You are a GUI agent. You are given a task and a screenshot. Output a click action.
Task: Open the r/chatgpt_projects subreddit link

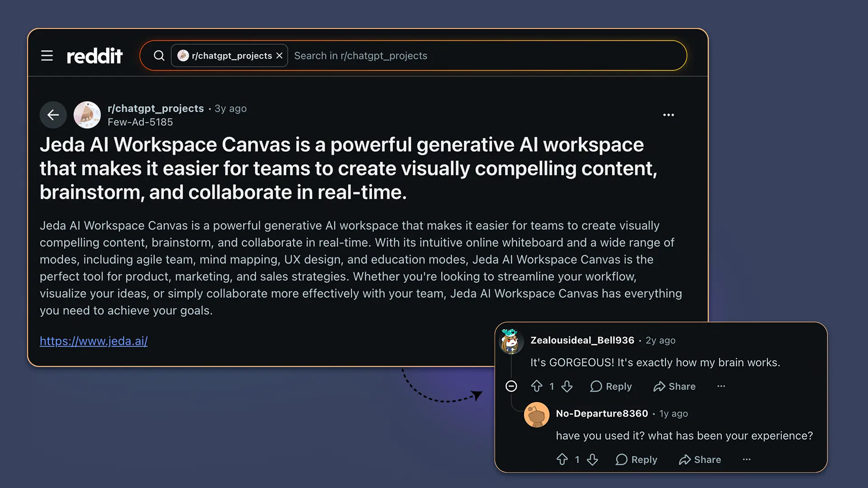point(156,108)
